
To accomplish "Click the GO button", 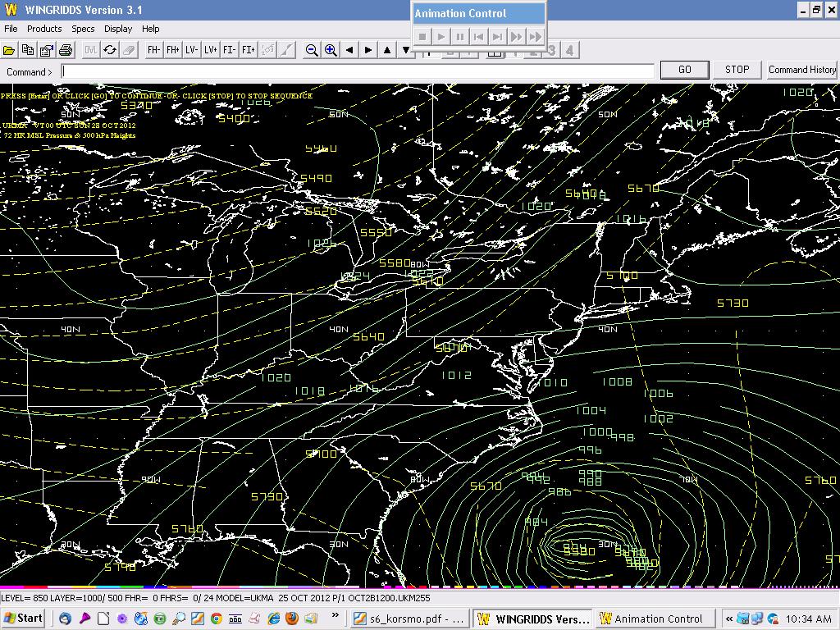I will (685, 70).
